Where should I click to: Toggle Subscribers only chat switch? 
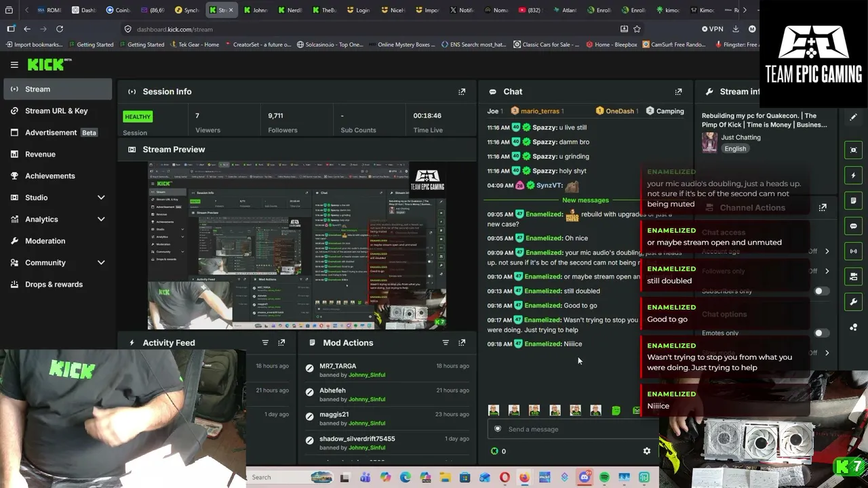pyautogui.click(x=821, y=291)
